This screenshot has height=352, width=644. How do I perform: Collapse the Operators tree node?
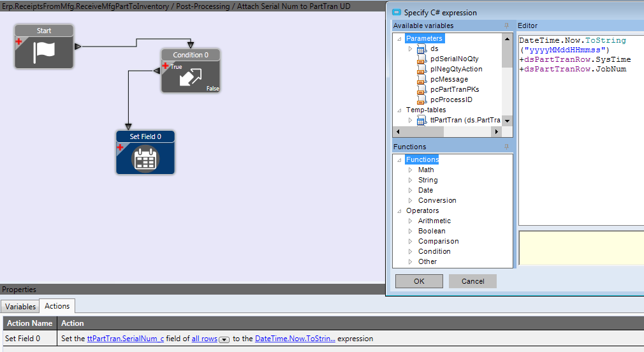(x=399, y=210)
